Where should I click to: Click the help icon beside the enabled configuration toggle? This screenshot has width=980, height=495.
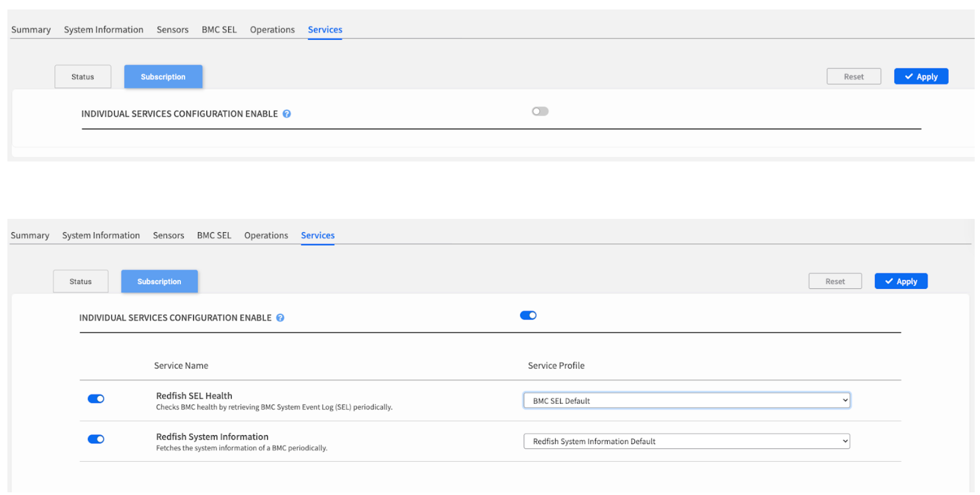pyautogui.click(x=280, y=318)
